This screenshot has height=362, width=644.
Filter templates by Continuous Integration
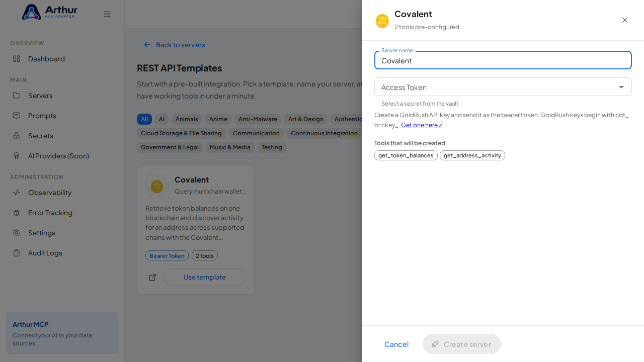[x=324, y=133]
